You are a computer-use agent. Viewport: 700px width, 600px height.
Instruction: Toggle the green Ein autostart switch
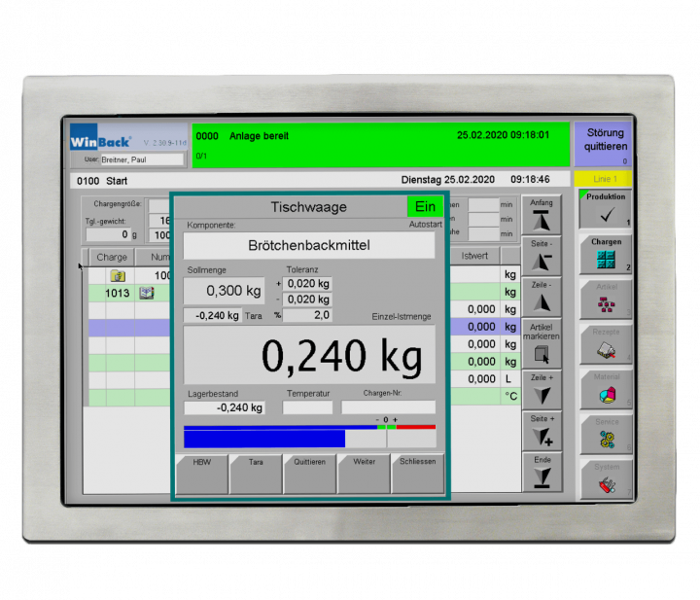pos(425,207)
